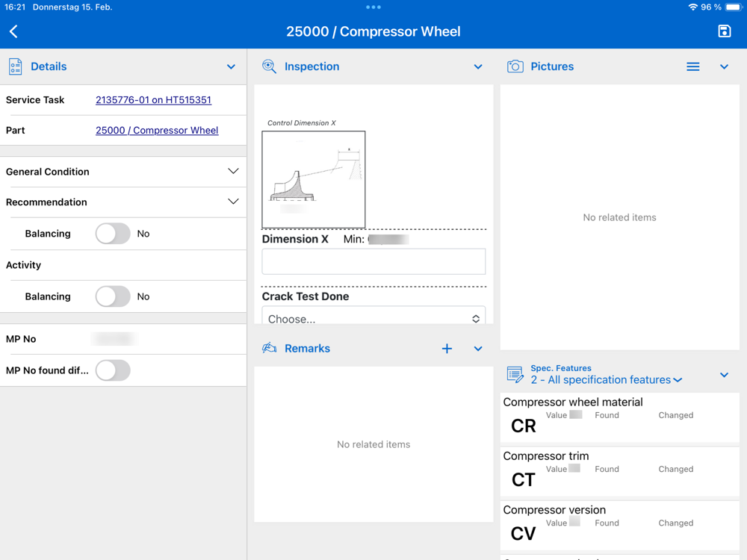Viewport: 747px width, 560px height.
Task: Tap the Spec. Features heading label
Action: pos(561,368)
